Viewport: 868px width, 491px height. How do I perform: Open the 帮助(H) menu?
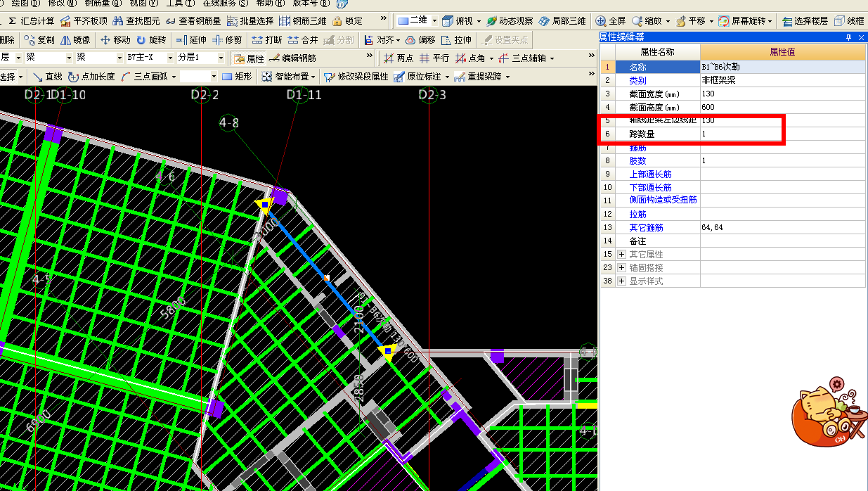click(269, 4)
